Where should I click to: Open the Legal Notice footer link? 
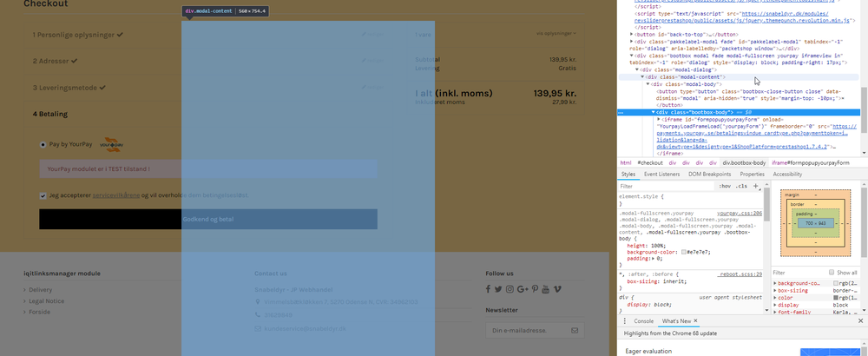pos(47,301)
